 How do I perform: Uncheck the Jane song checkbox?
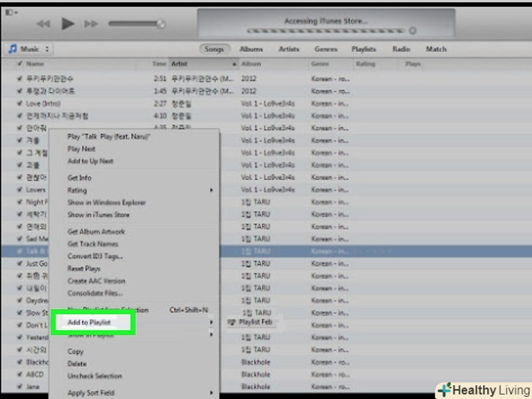(20, 387)
